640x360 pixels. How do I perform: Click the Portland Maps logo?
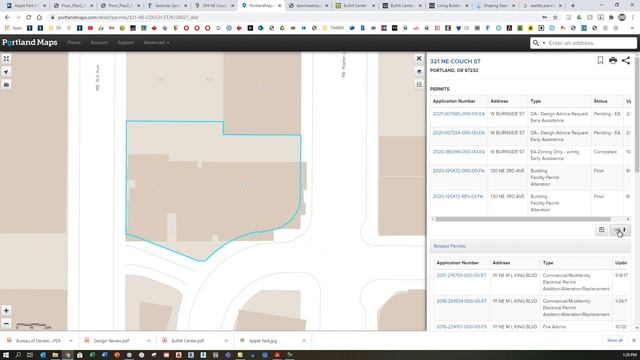pos(29,42)
